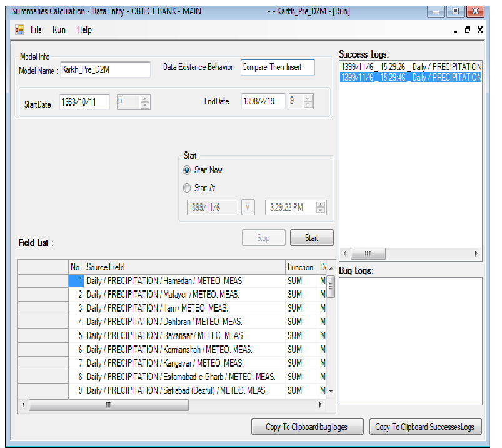502x448 pixels.
Task: Select the Start Now radio button
Action: [188, 170]
